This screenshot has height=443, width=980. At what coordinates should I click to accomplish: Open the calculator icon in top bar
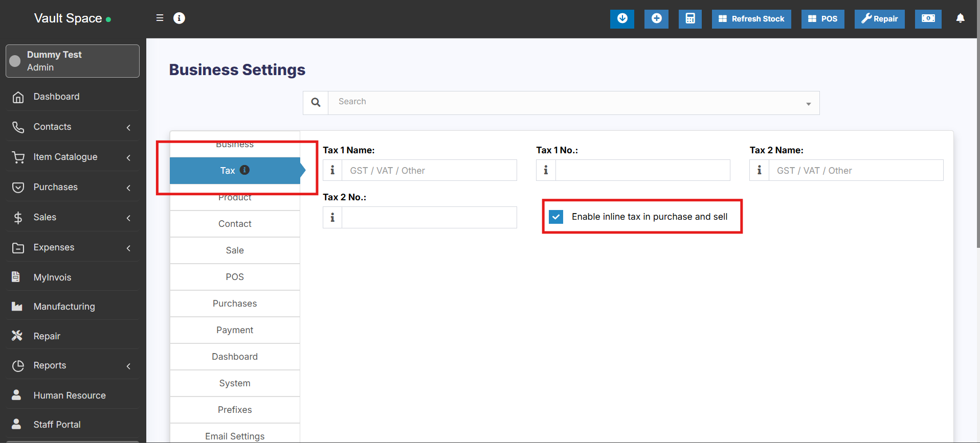pyautogui.click(x=690, y=19)
